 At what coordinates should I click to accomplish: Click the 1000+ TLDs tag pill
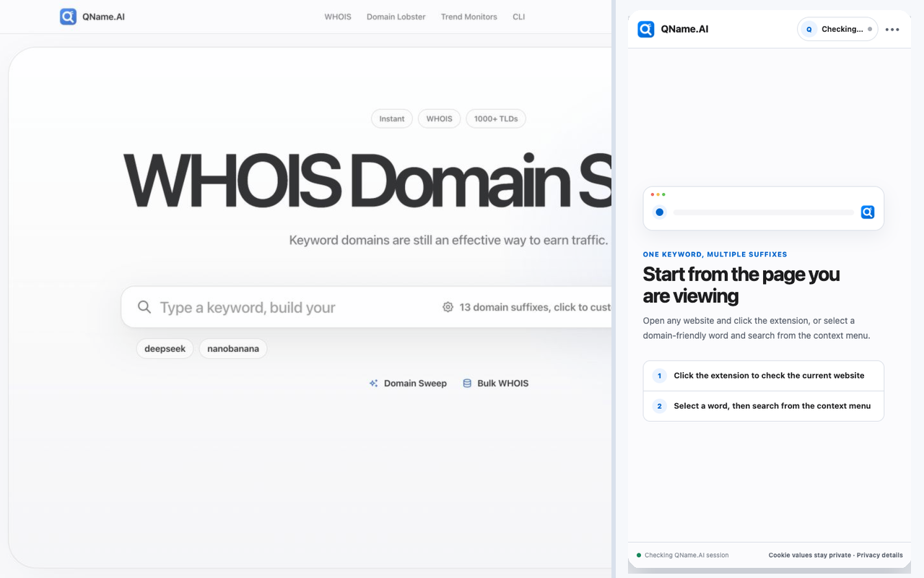coord(496,118)
